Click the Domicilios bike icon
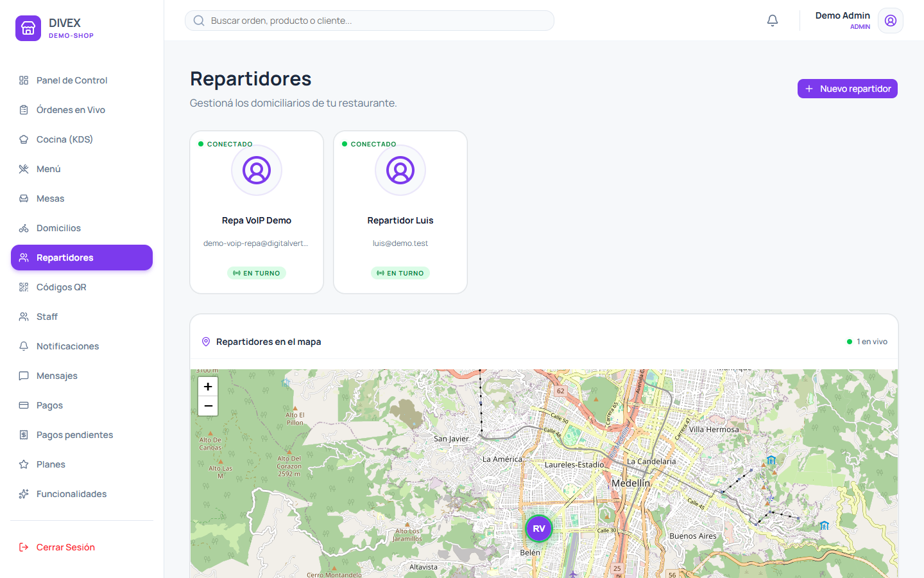This screenshot has width=924, height=578. pyautogui.click(x=24, y=228)
